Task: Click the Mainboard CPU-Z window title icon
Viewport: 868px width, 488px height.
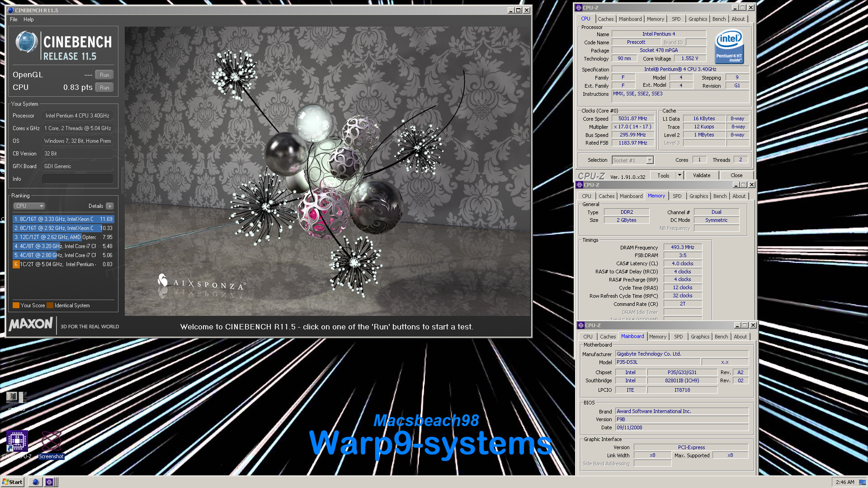Action: (581, 325)
